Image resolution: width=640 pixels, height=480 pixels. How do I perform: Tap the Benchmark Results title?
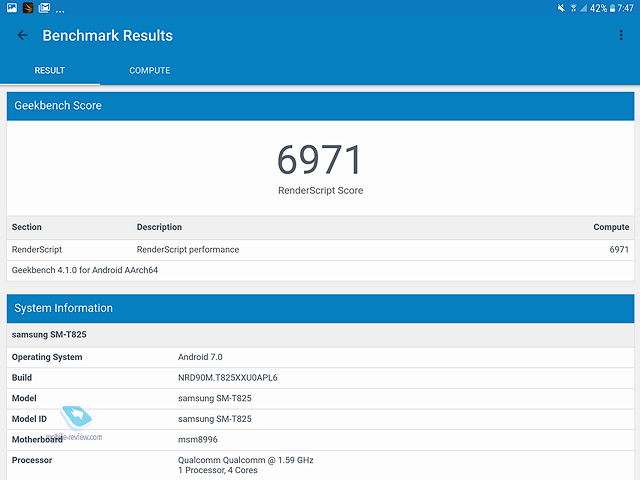point(108,36)
